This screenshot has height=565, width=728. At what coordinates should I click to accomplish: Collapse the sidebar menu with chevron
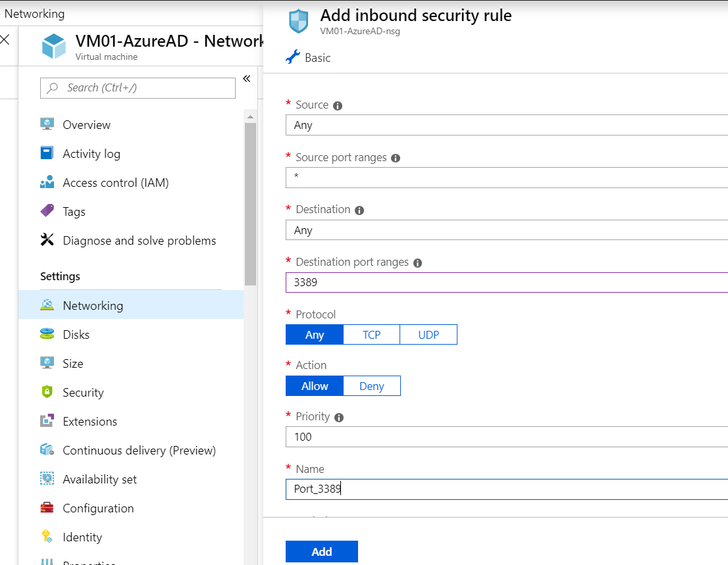pyautogui.click(x=247, y=79)
